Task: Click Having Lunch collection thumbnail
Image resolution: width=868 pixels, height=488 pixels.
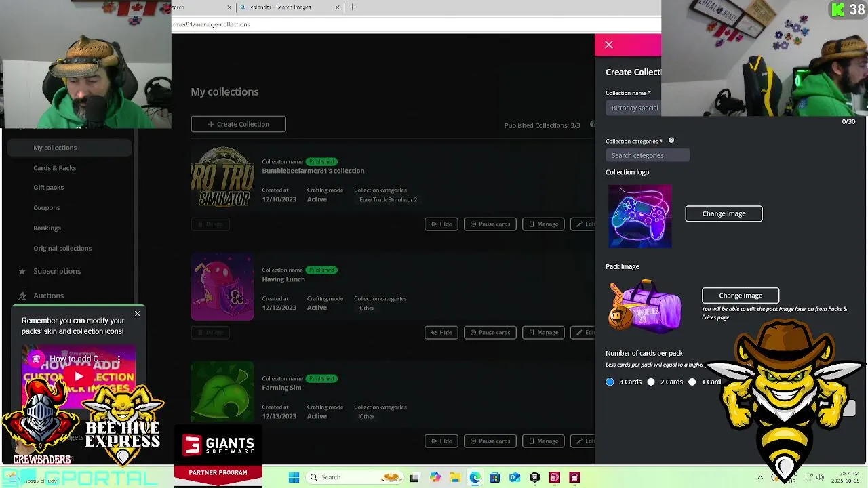Action: click(x=222, y=287)
